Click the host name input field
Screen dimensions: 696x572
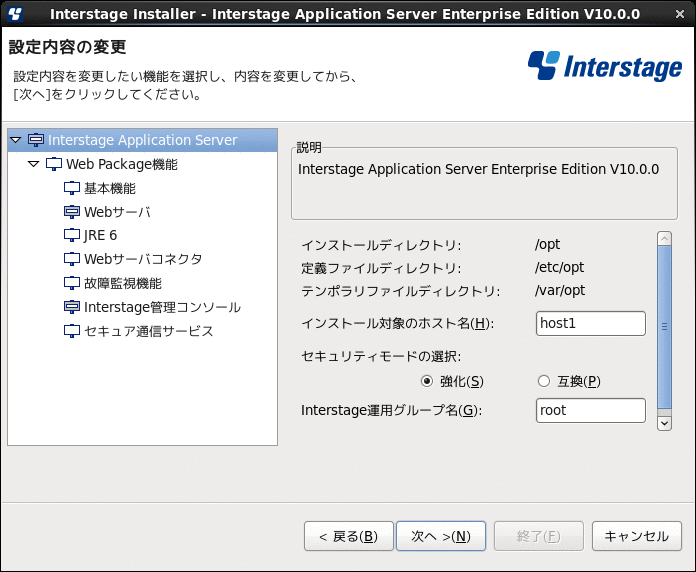coord(590,323)
